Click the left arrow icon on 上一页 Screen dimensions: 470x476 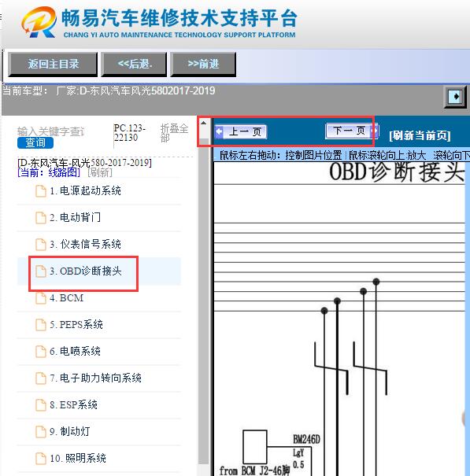pyautogui.click(x=219, y=132)
